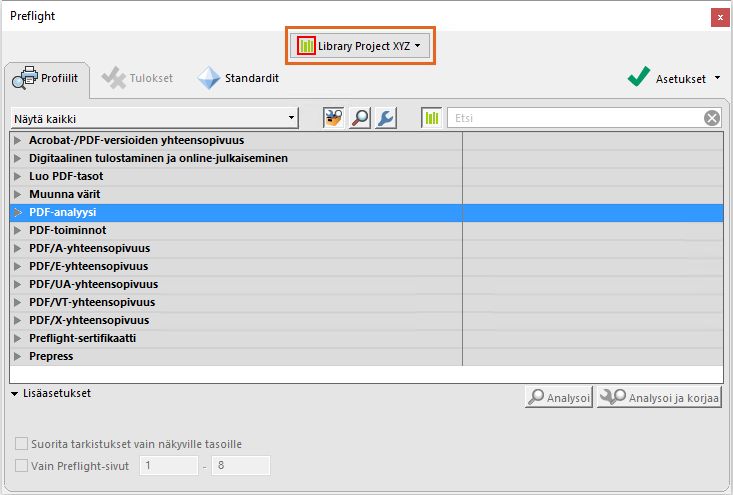Select the Prepress row

tap(366, 356)
